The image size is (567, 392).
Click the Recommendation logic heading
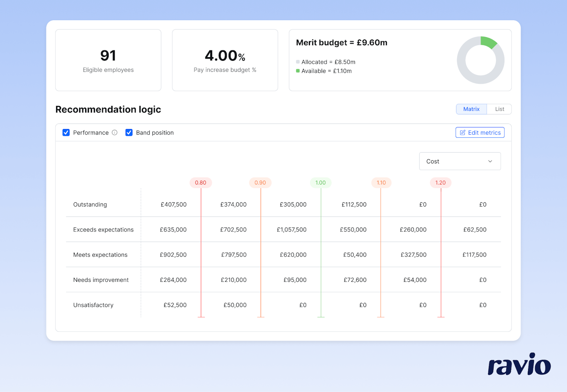108,109
